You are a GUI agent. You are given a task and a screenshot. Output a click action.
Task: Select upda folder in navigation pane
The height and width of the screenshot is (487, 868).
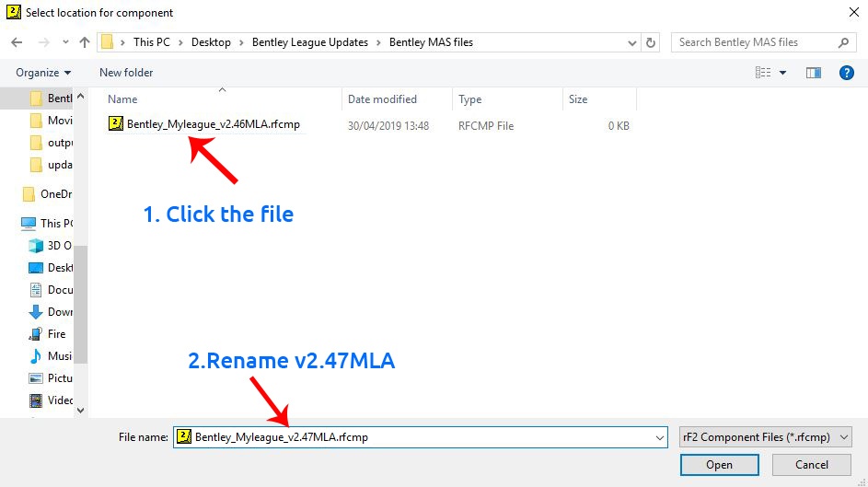tap(51, 165)
